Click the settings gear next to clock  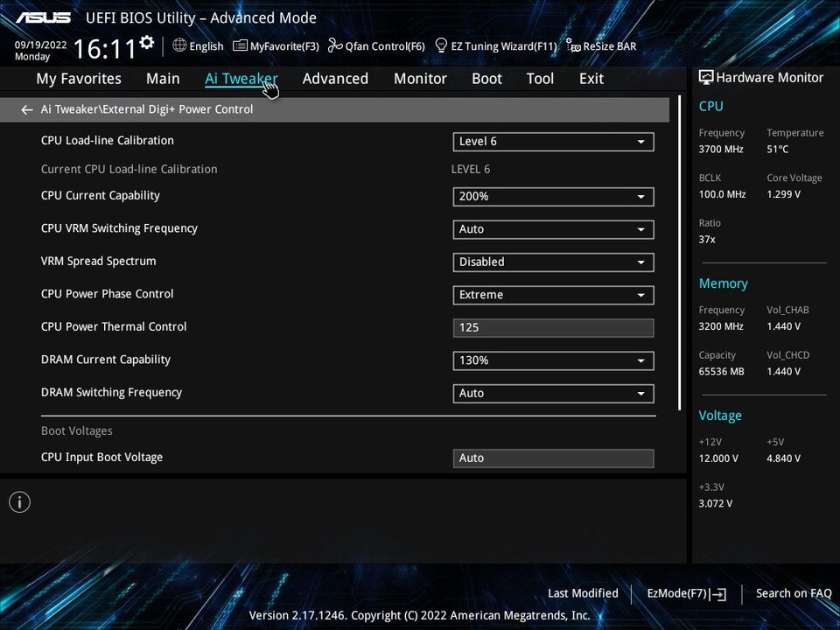point(147,43)
